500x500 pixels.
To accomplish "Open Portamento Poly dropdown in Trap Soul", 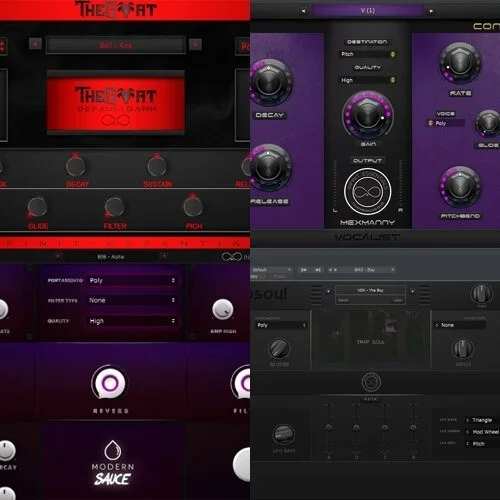I will (281, 325).
